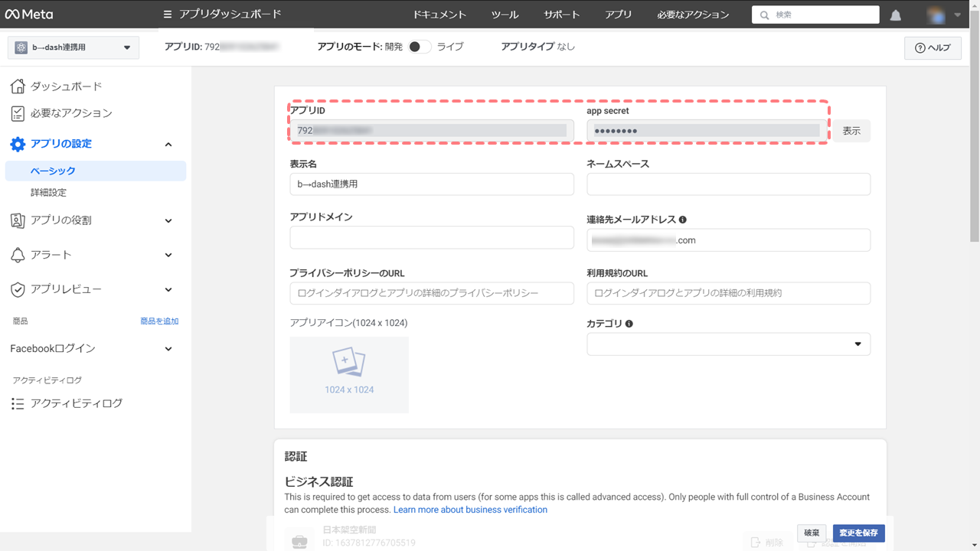Click the アプリの設定 gear icon

pyautogui.click(x=18, y=144)
